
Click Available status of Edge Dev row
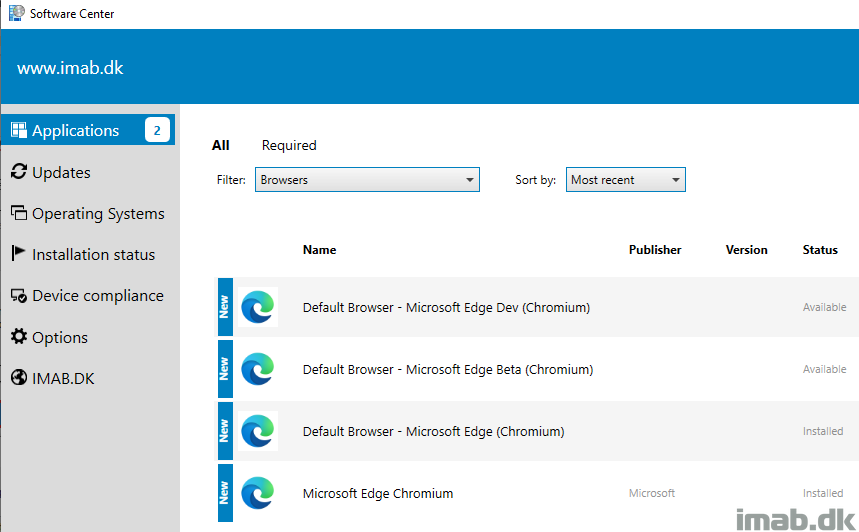tap(824, 307)
